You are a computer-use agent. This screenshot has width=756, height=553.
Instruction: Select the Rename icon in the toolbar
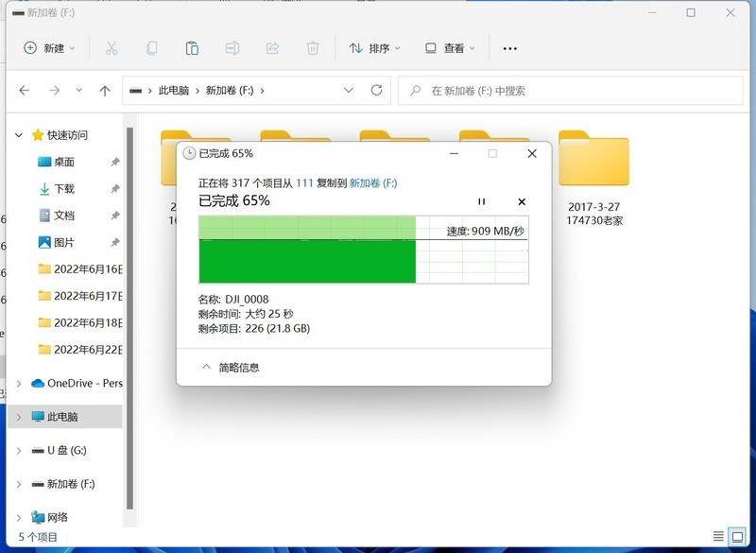[x=232, y=48]
